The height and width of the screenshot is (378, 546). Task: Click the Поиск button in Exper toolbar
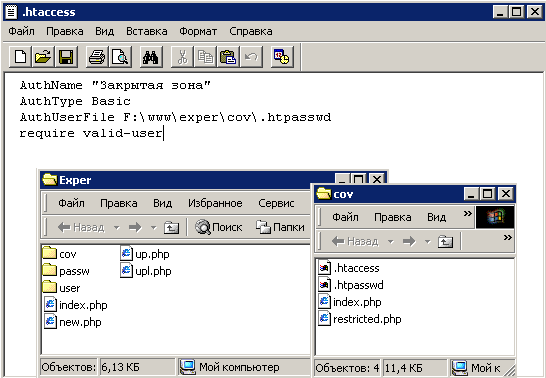[x=218, y=227]
